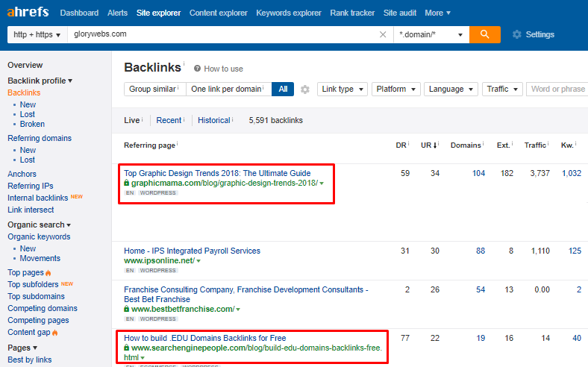Open Keywords explorer in top menu
588x367 pixels.
[288, 13]
